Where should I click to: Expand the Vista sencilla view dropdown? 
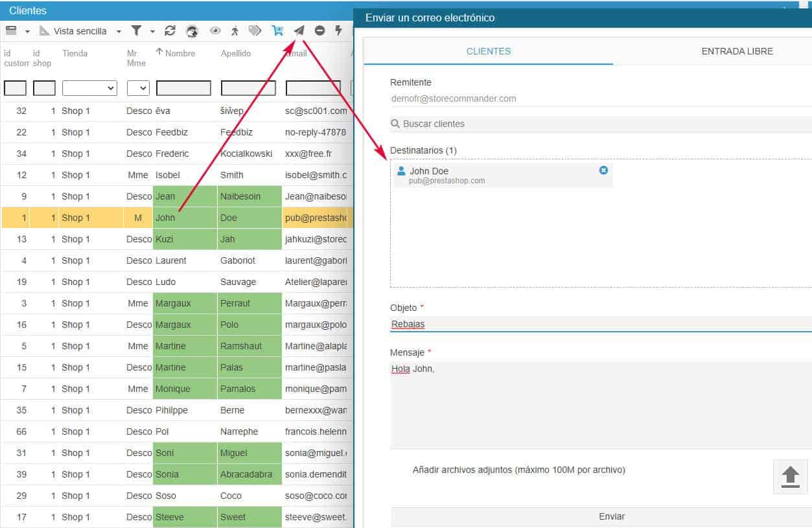[x=119, y=31]
